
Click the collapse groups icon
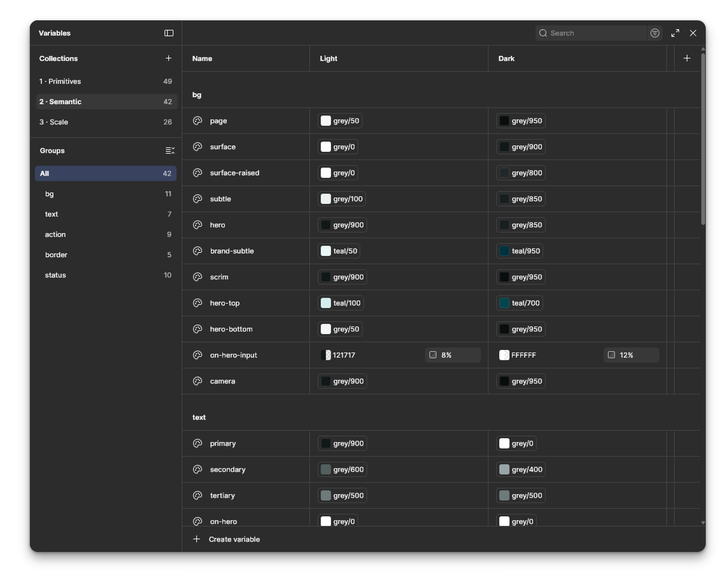pos(170,151)
